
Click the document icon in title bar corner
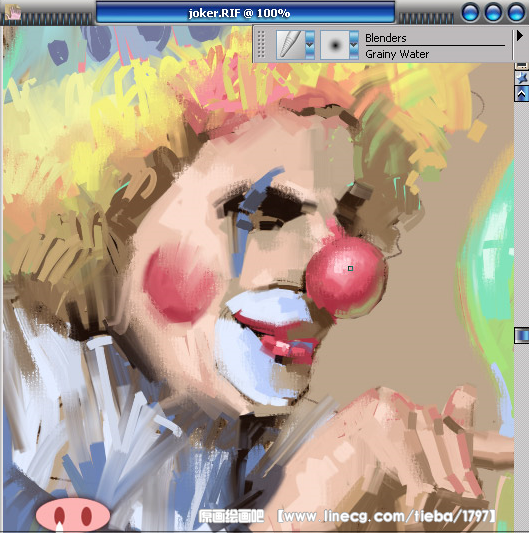click(x=13, y=13)
